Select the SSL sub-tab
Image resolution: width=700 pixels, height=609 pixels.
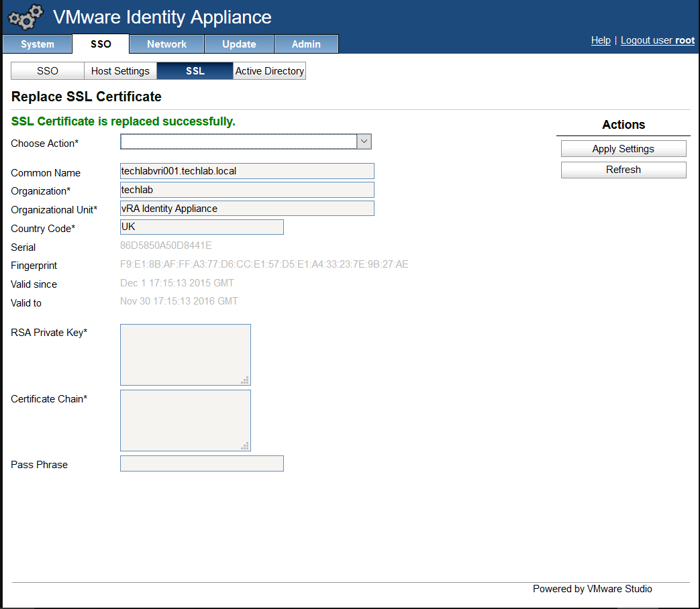[x=195, y=71]
